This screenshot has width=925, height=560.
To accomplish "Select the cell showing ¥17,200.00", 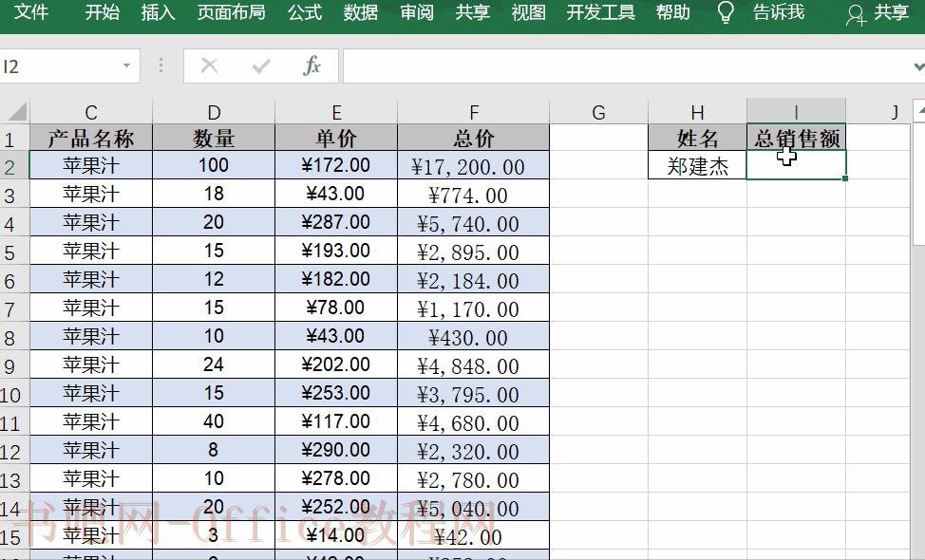I will click(x=474, y=166).
